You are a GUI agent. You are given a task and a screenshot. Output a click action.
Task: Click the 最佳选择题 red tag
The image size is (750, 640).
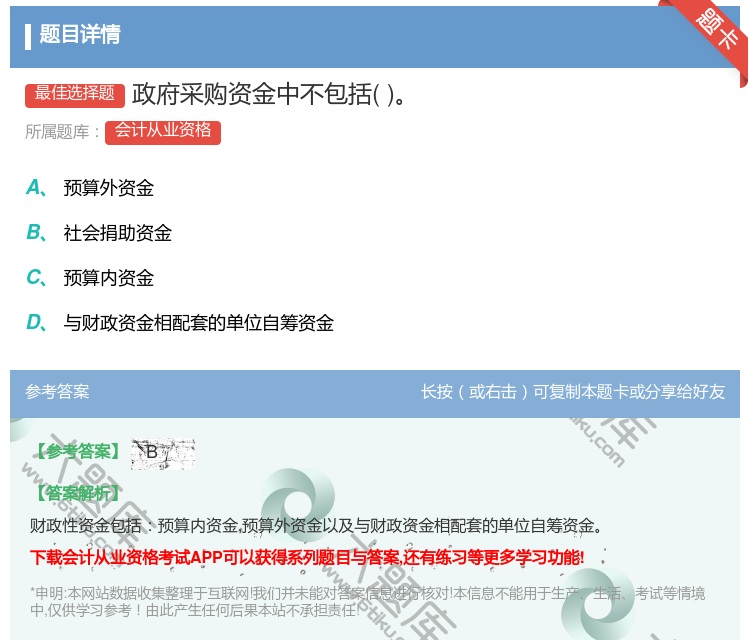75,95
